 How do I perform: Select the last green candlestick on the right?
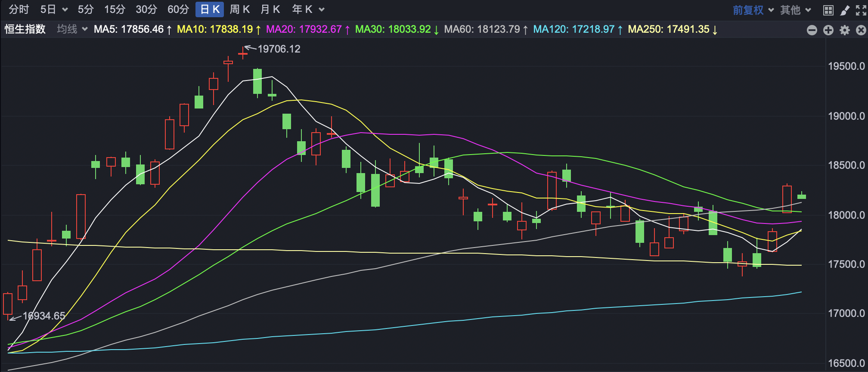pyautogui.click(x=802, y=196)
